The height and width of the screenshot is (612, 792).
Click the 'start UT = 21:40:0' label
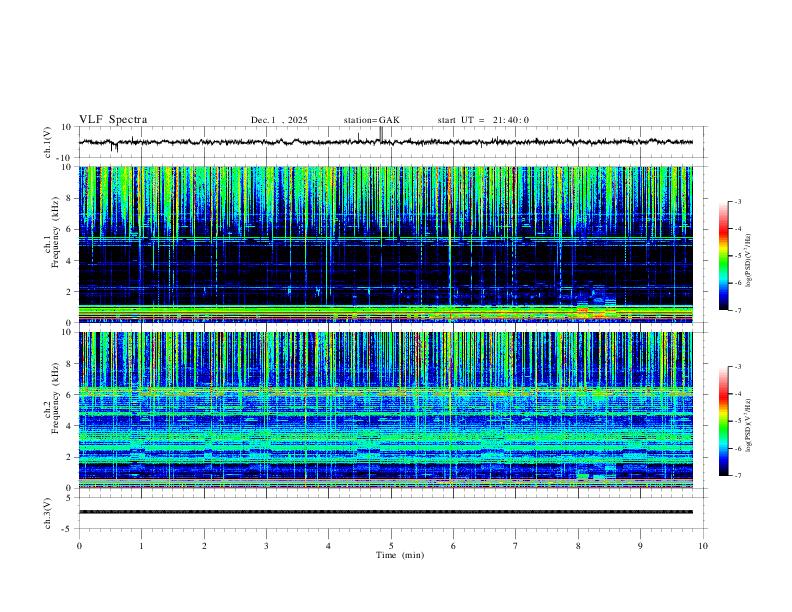[483, 120]
